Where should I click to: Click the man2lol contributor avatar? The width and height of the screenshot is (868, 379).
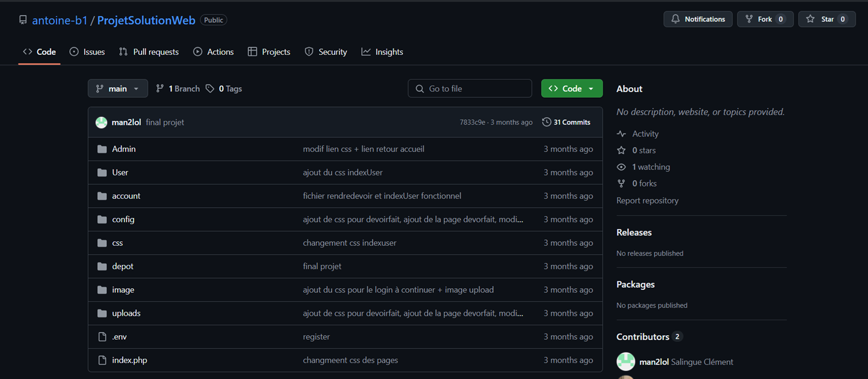click(x=626, y=361)
